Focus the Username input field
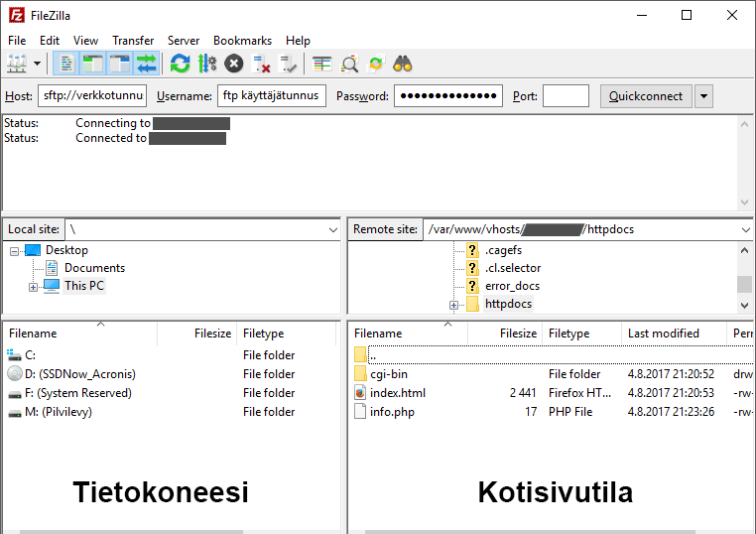 tap(272, 95)
